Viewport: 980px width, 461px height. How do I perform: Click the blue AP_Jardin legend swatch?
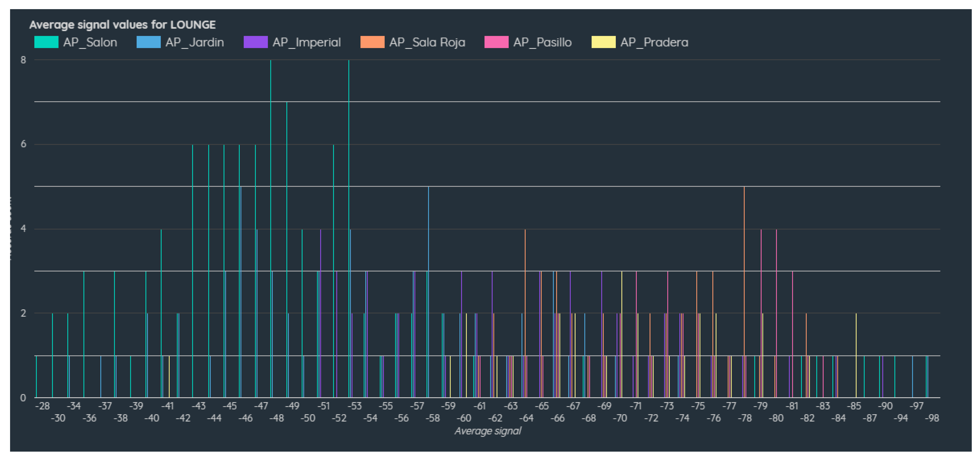click(148, 42)
